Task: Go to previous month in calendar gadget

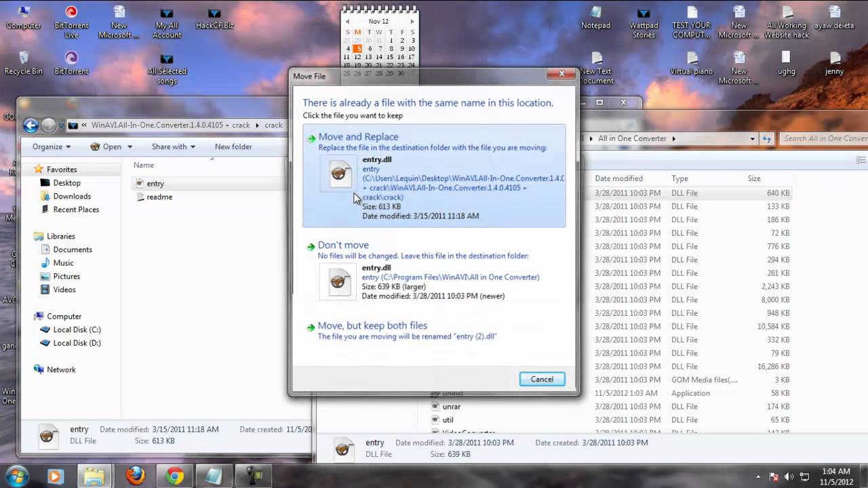Action: [347, 22]
